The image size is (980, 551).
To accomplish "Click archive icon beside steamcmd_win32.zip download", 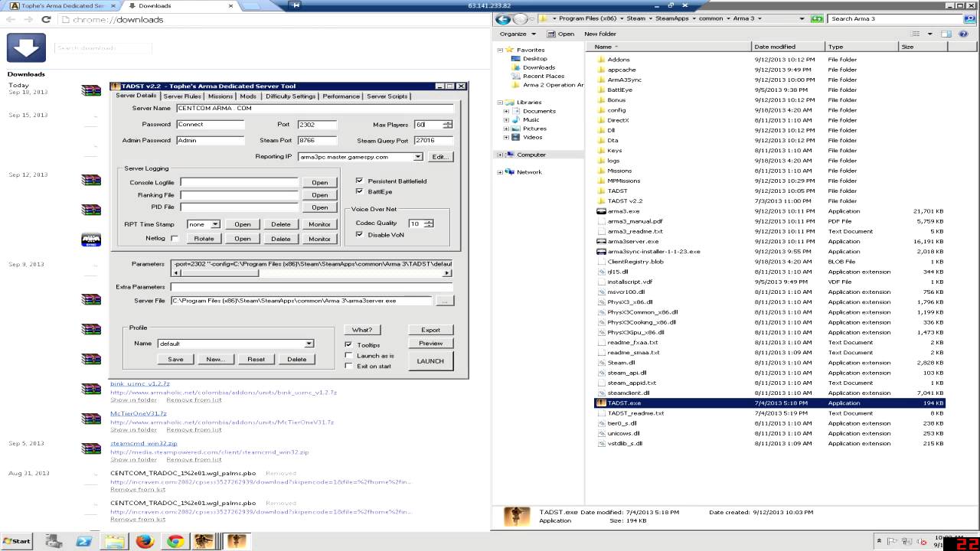I will pyautogui.click(x=91, y=449).
